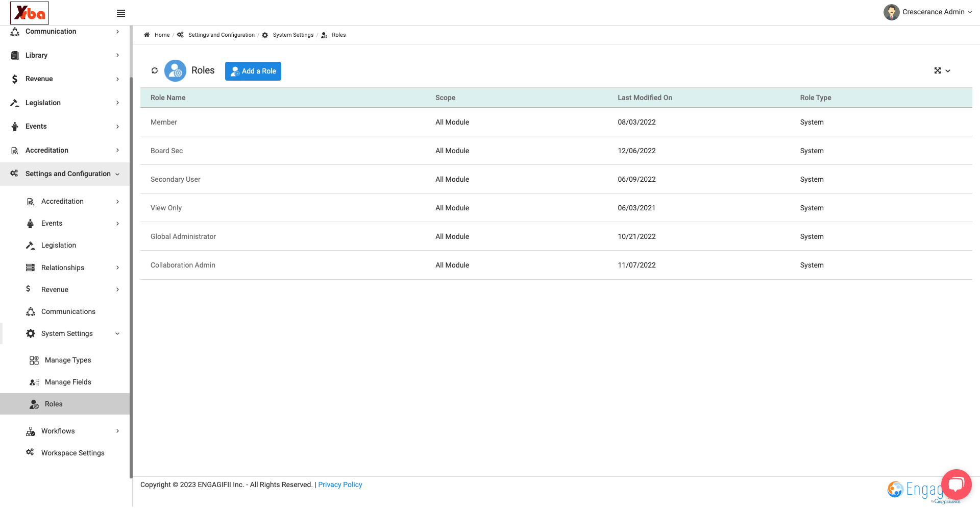Click the Accreditation submenu icon
Screen dimensions: 980x508
coord(31,202)
